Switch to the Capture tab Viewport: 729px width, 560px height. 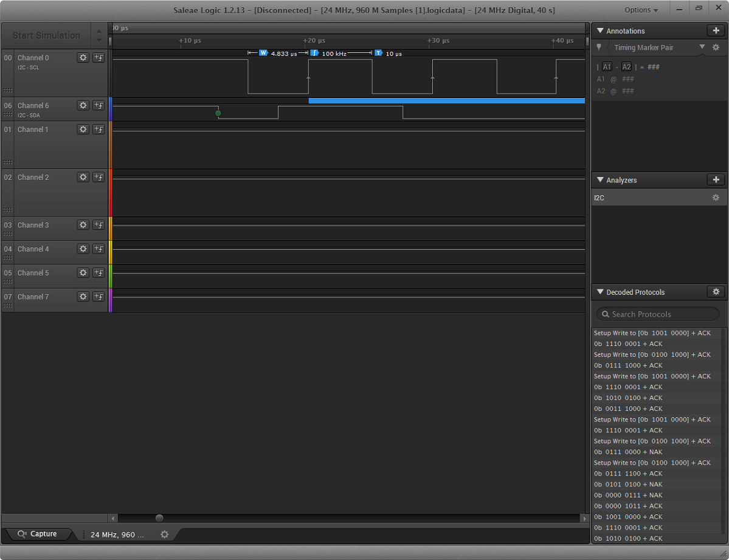pos(38,534)
